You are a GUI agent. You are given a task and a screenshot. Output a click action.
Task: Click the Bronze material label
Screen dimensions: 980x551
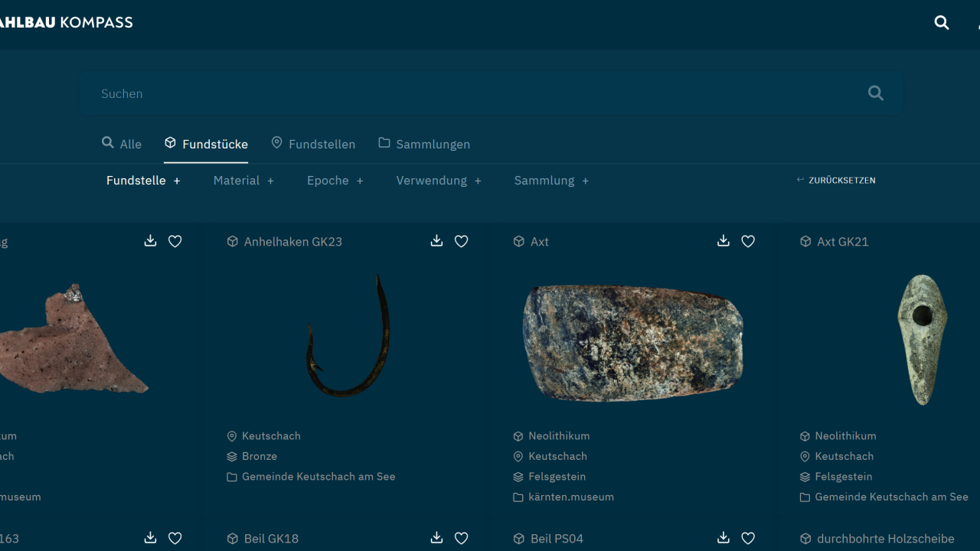(260, 456)
